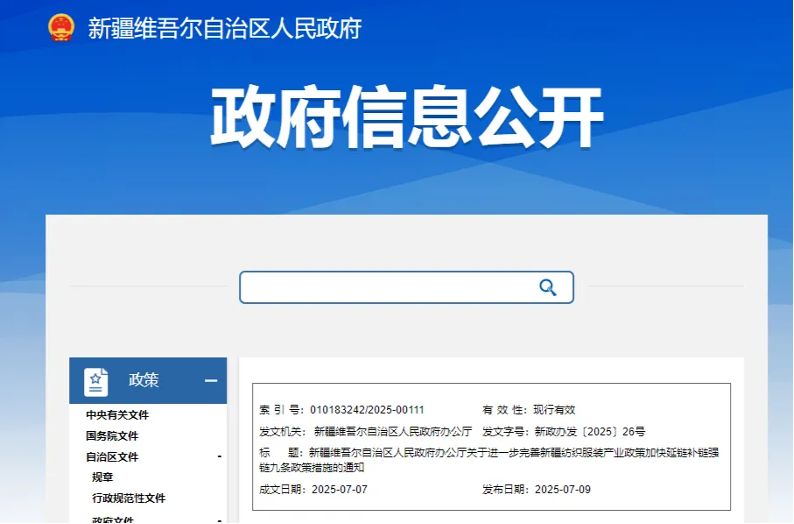794x524 pixels.
Task: Select the 政策 panel header
Action: point(144,381)
